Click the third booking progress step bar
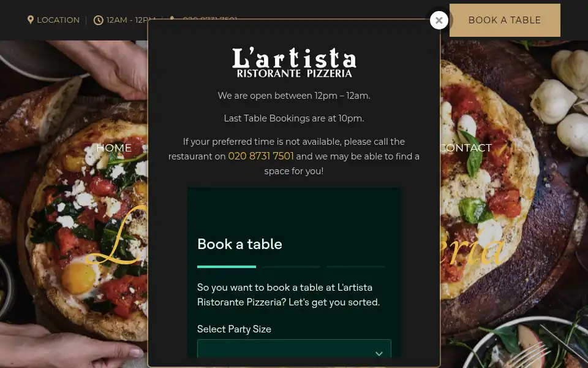This screenshot has height=368, width=588. pos(356,267)
